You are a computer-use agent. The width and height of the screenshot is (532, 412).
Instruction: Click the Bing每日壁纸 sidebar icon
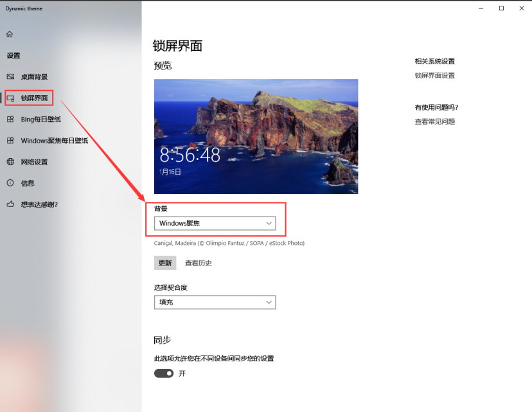[x=10, y=119]
